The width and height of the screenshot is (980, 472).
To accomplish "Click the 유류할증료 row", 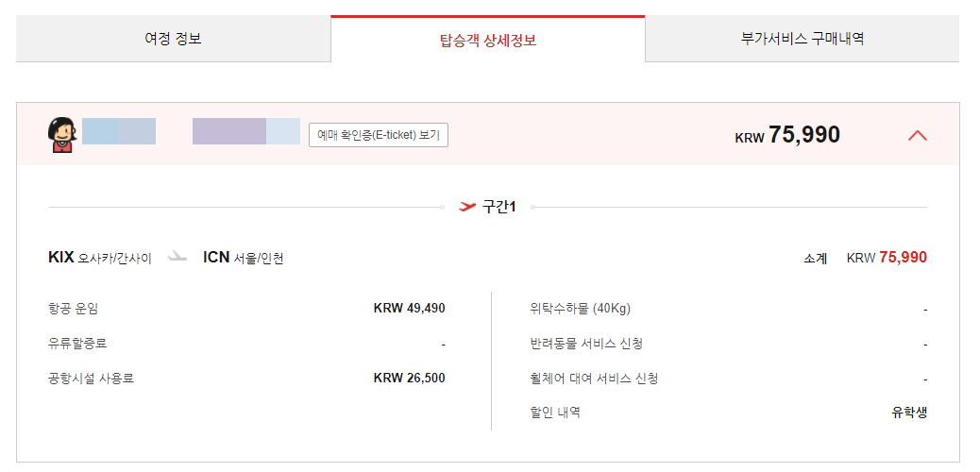I will coord(246,344).
